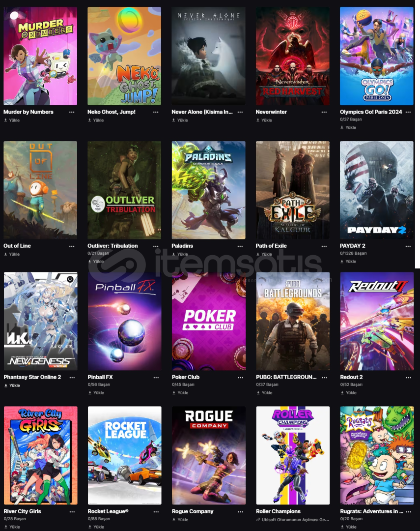Click the Neko Ghost, Jump! title
420x531 pixels.
tap(112, 112)
